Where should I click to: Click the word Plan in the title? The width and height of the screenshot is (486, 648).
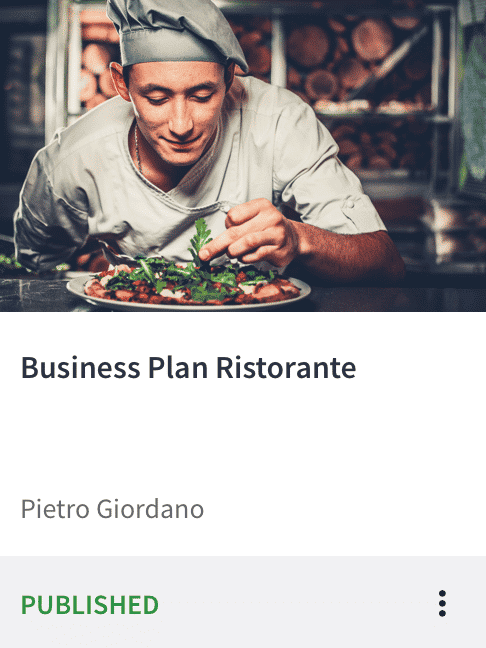tap(178, 367)
